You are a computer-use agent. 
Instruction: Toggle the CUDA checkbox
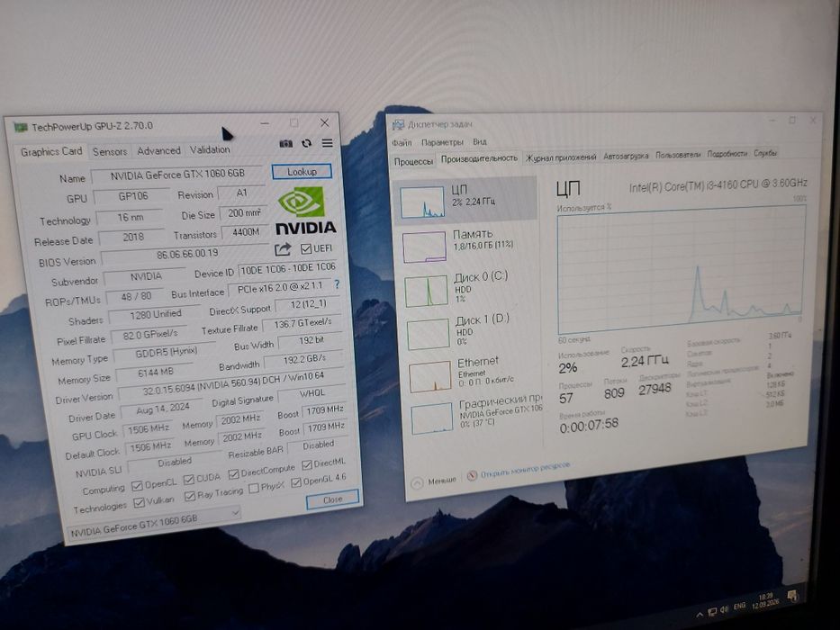pyautogui.click(x=188, y=480)
